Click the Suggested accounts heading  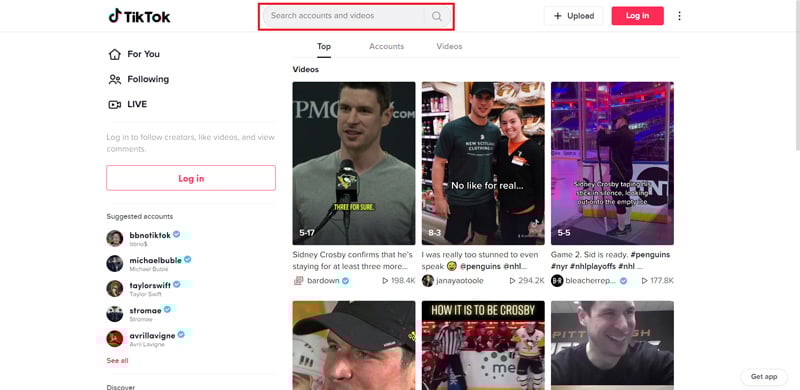point(140,216)
